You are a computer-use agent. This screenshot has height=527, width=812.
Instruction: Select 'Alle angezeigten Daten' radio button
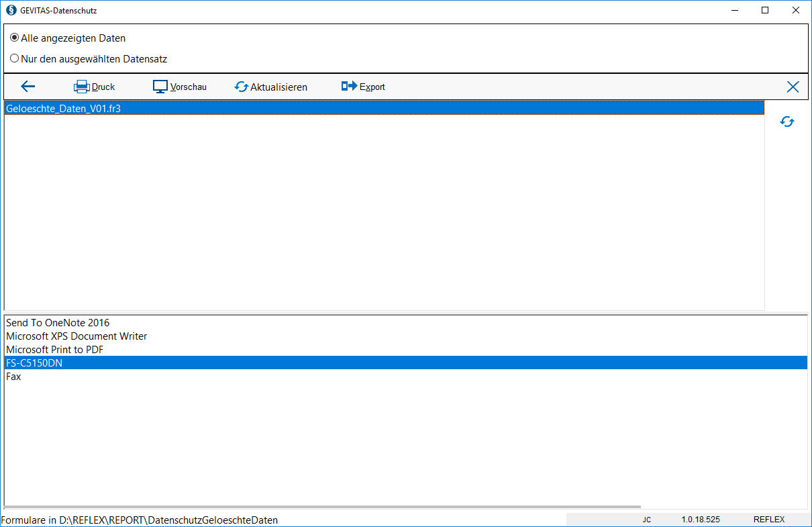[15, 38]
